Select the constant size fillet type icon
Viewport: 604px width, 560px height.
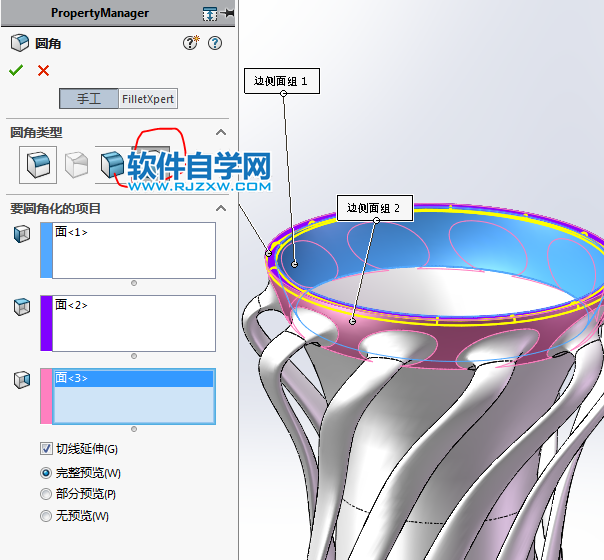pos(38,165)
